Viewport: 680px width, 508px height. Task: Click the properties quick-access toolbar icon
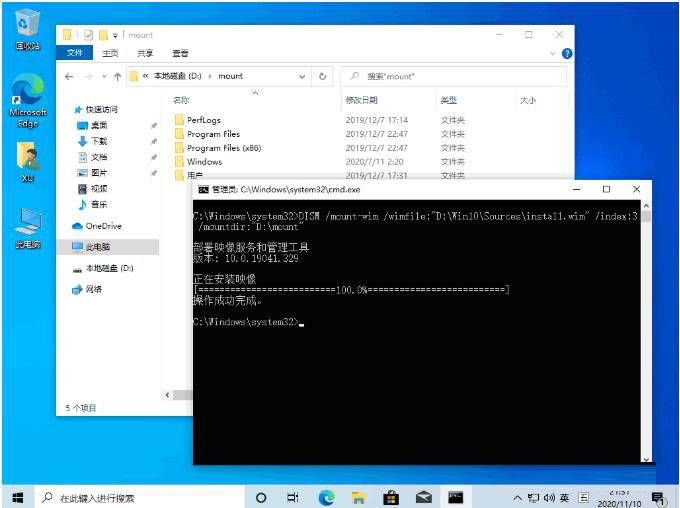point(88,35)
